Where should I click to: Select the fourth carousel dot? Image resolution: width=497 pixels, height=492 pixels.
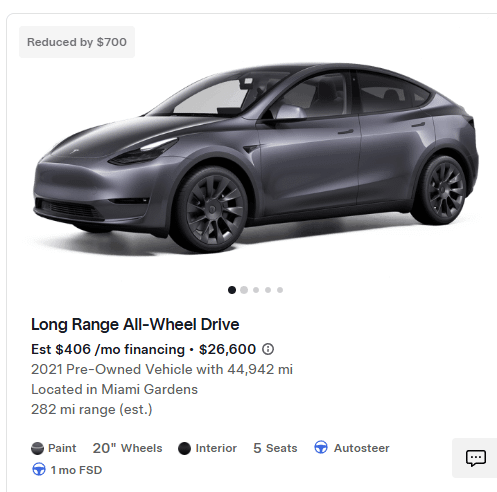(268, 290)
